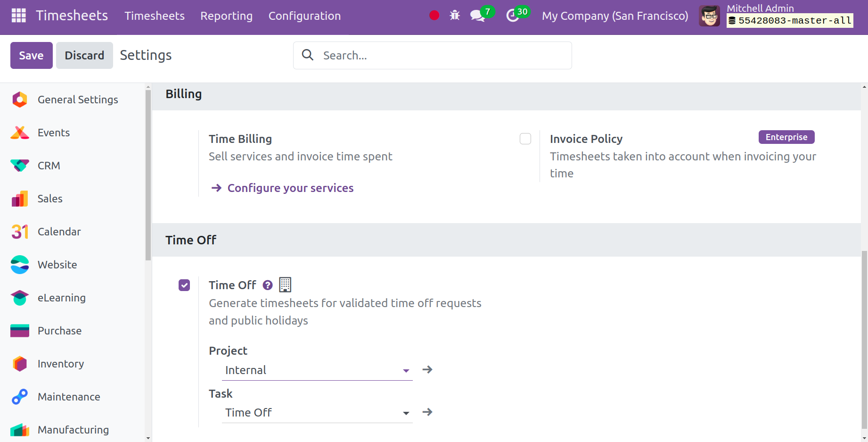Click the main panel scroll up arrow

[x=864, y=87]
